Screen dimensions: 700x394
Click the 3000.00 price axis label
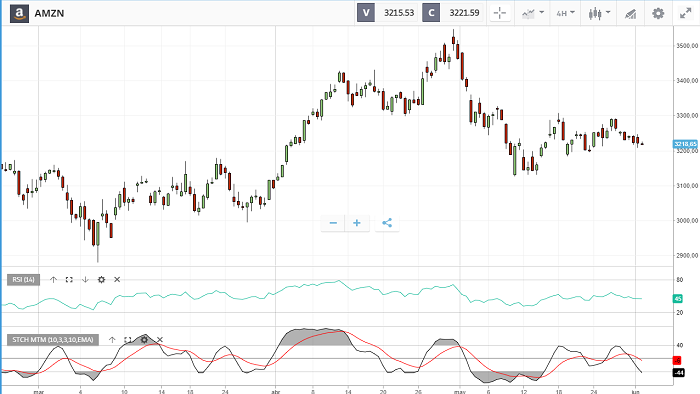(688, 221)
